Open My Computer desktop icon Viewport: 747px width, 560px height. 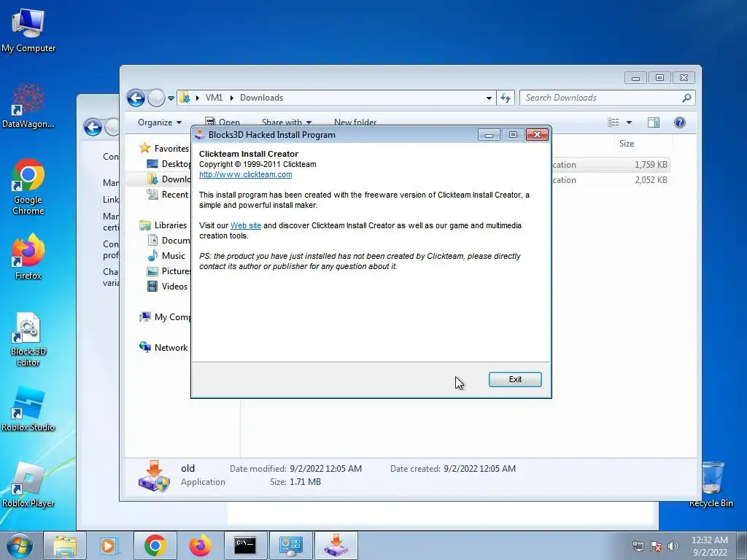[28, 29]
